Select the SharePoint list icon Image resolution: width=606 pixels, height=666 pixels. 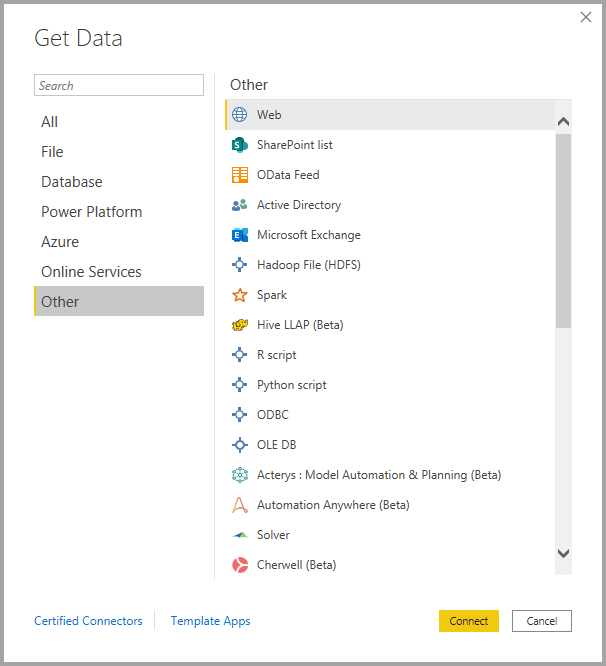pos(240,145)
